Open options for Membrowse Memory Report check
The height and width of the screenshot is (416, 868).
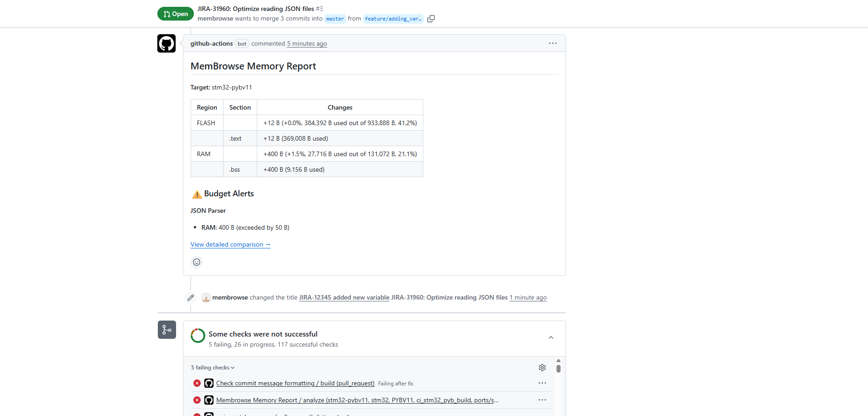point(542,400)
